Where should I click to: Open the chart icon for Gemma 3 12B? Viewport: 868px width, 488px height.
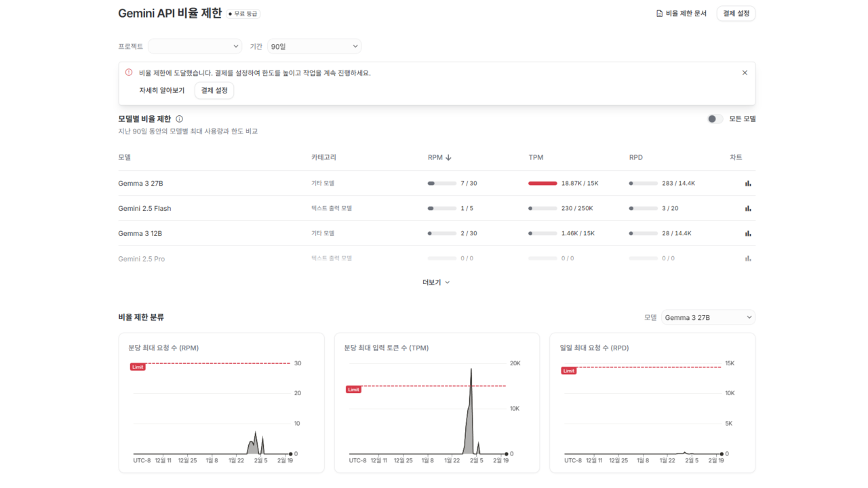(748, 233)
